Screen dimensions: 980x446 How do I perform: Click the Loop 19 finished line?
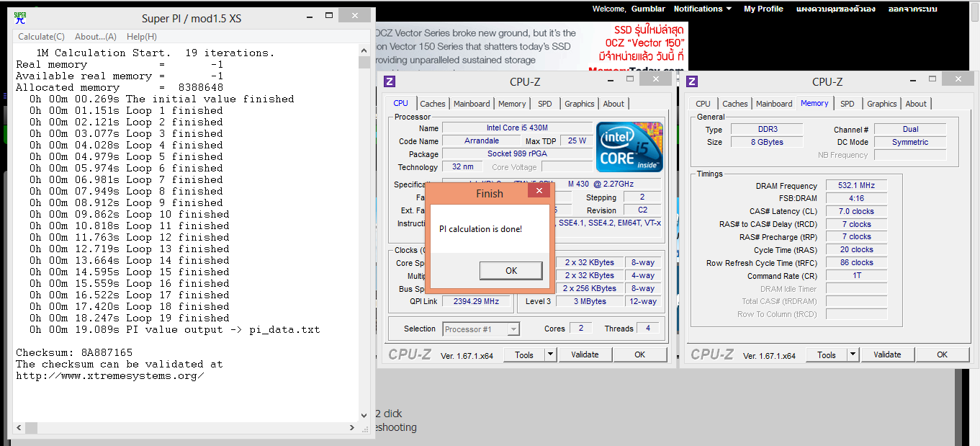pyautogui.click(x=130, y=318)
